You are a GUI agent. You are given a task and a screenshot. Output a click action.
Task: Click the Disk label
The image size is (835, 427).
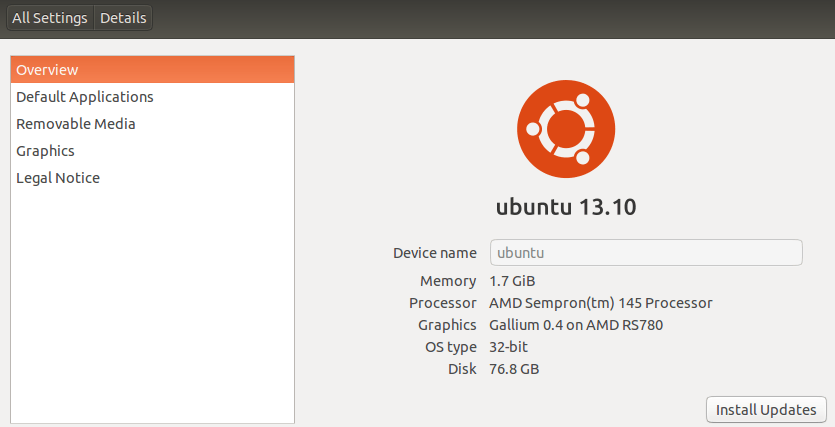462,369
